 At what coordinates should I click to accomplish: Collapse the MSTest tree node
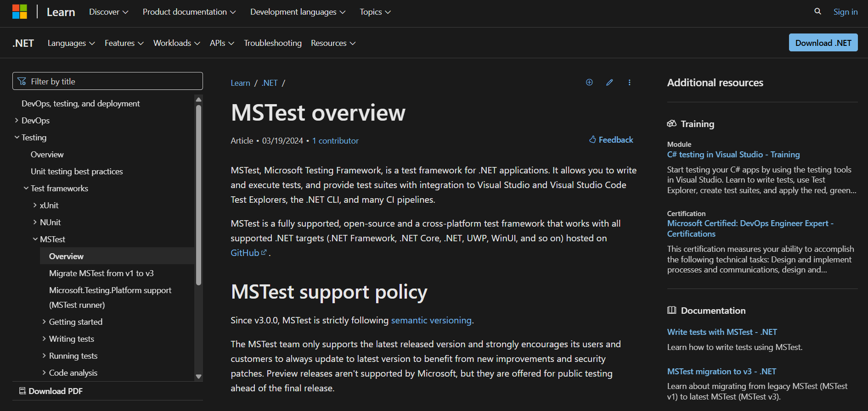tap(35, 239)
